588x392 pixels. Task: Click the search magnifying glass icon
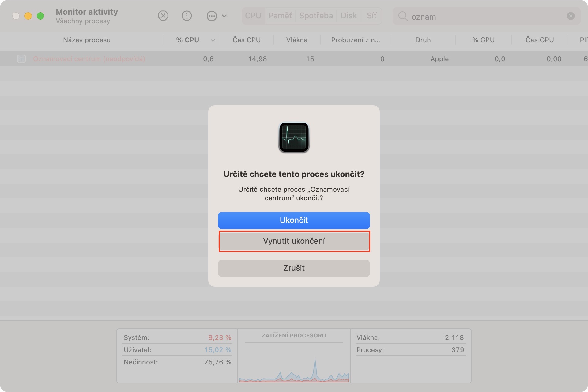pyautogui.click(x=403, y=16)
